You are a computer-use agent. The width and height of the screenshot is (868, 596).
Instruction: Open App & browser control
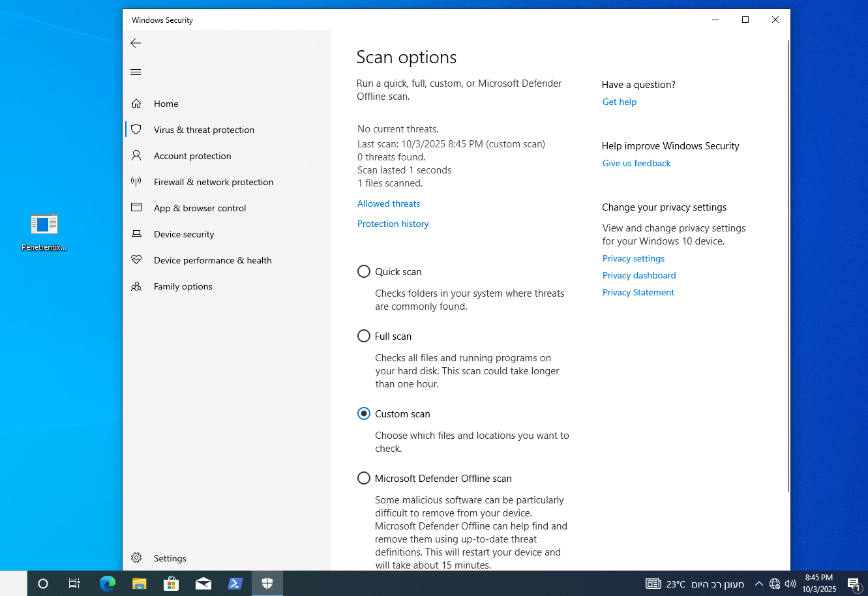pyautogui.click(x=200, y=208)
